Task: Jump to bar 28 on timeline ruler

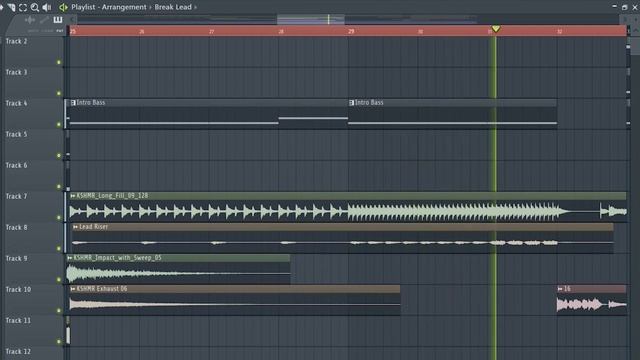Action: pos(281,31)
